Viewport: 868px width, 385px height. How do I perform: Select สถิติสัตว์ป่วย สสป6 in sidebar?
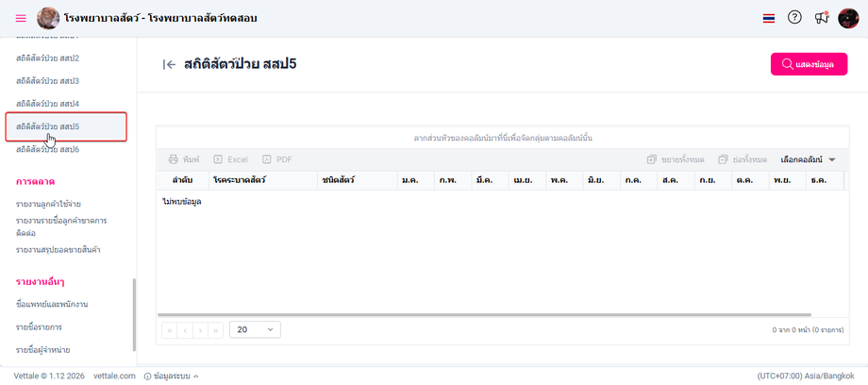[47, 149]
